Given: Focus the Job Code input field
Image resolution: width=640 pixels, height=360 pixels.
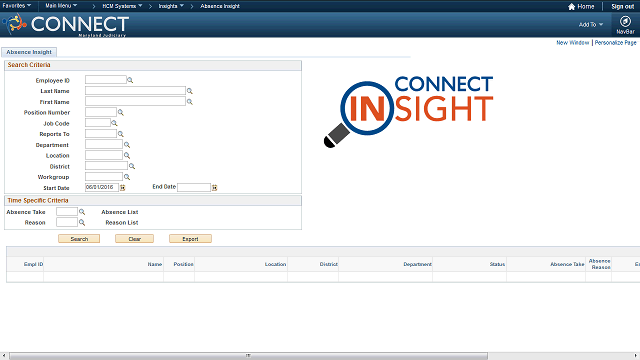Looking at the screenshot, I should tap(98, 123).
